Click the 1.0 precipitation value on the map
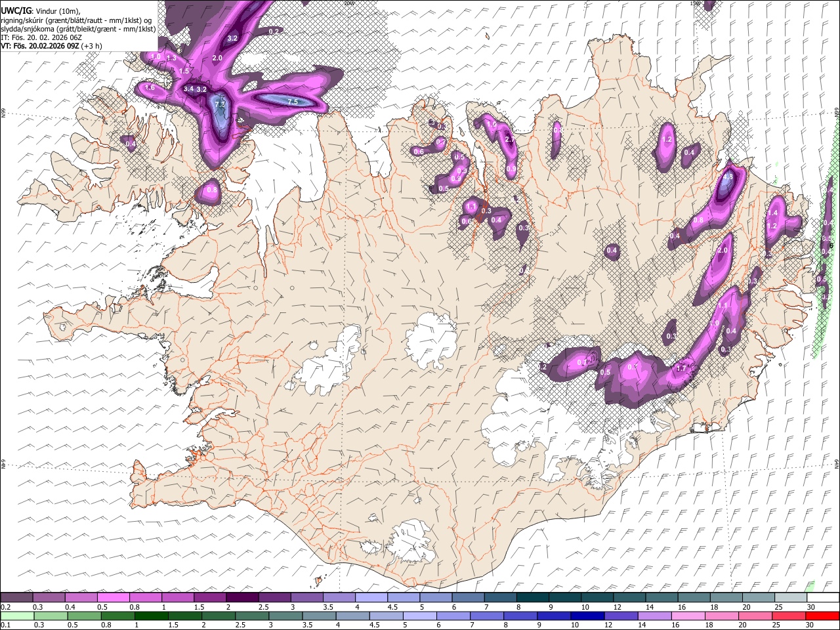The width and height of the screenshot is (840, 630). click(x=156, y=57)
